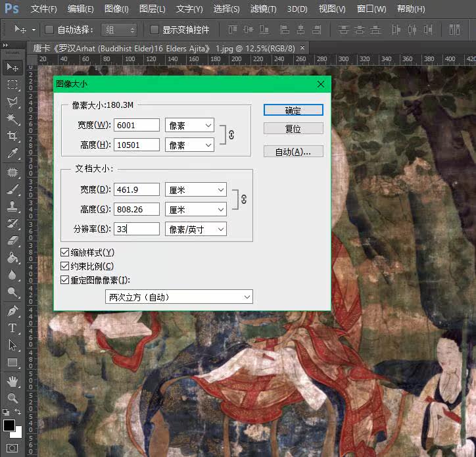Click the Photoshop Ps logo
Viewport: 476px width, 457px height.
pyautogui.click(x=12, y=9)
